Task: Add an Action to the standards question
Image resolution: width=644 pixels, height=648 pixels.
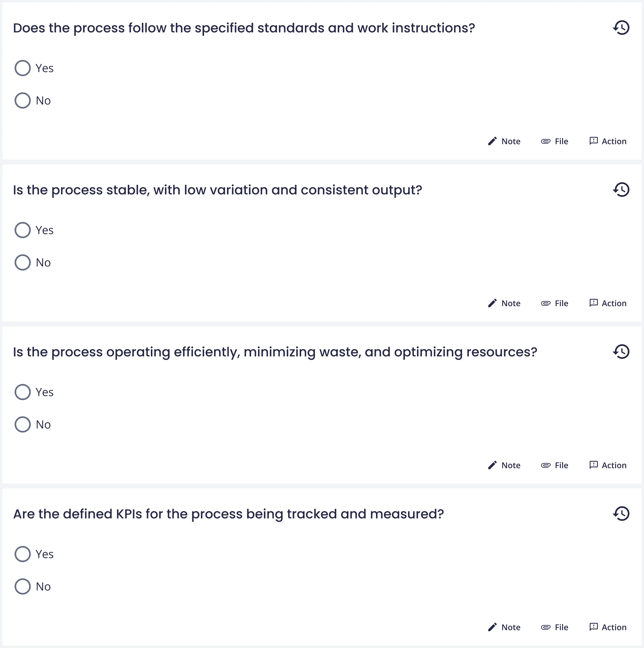Action: (608, 141)
